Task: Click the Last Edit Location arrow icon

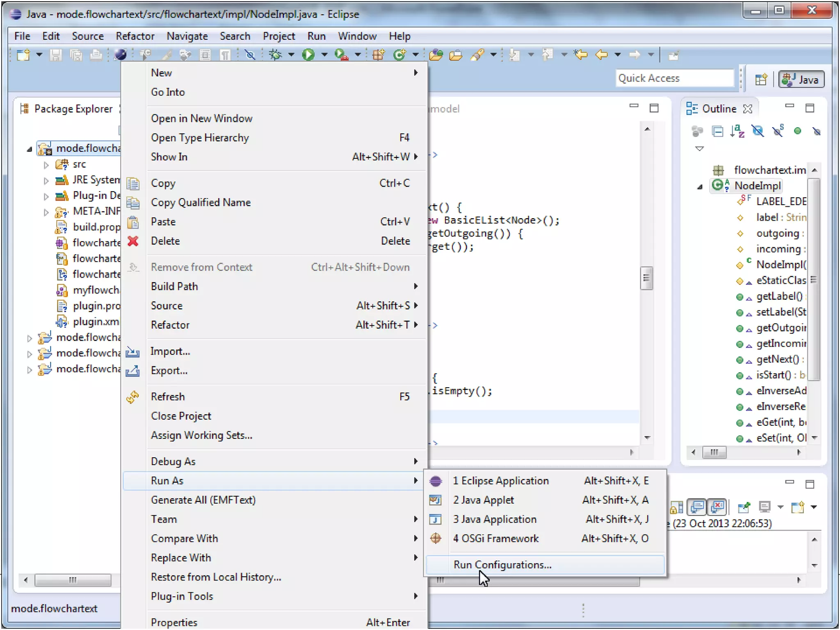Action: click(581, 55)
